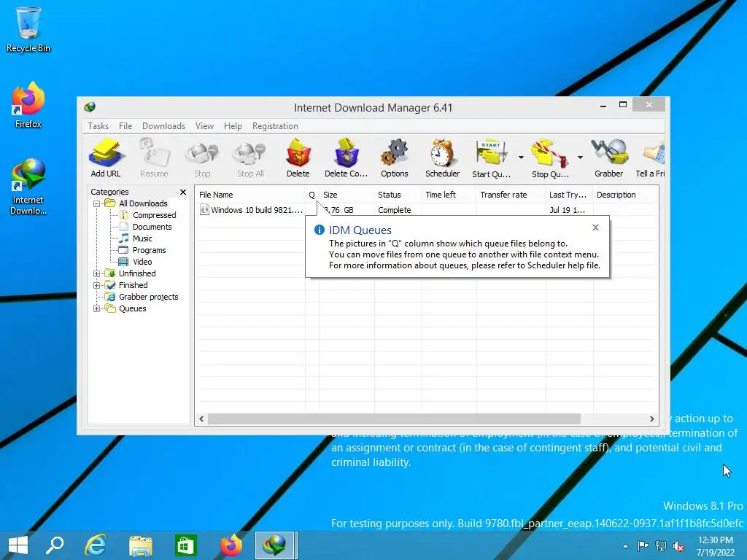Click the Start Queue toolbar icon
The image size is (747, 560).
tap(491, 158)
